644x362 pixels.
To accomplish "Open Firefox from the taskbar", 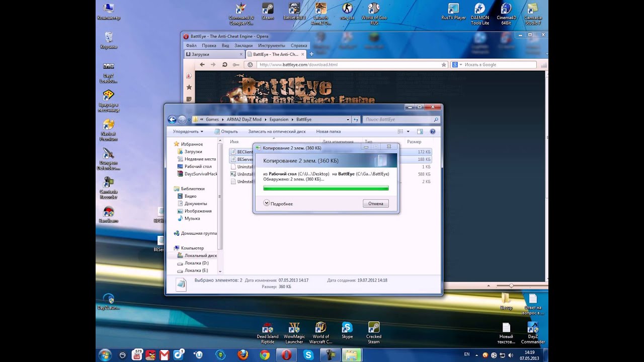I will click(243, 355).
